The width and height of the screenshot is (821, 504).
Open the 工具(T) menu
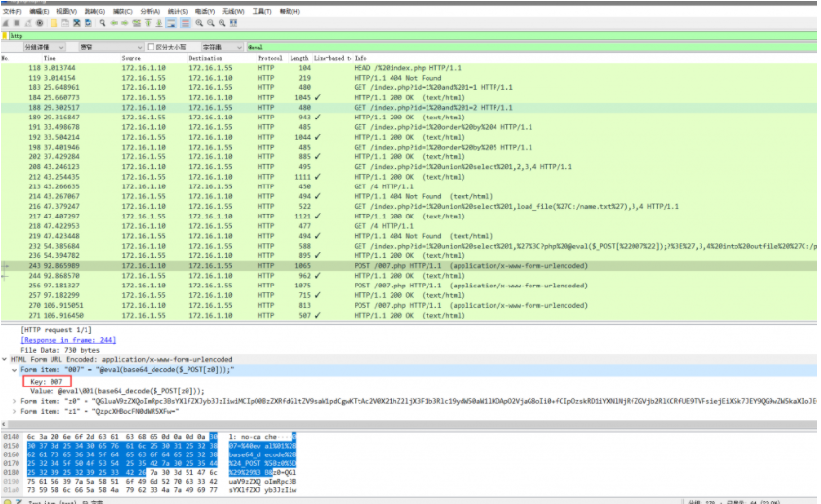[x=261, y=11]
